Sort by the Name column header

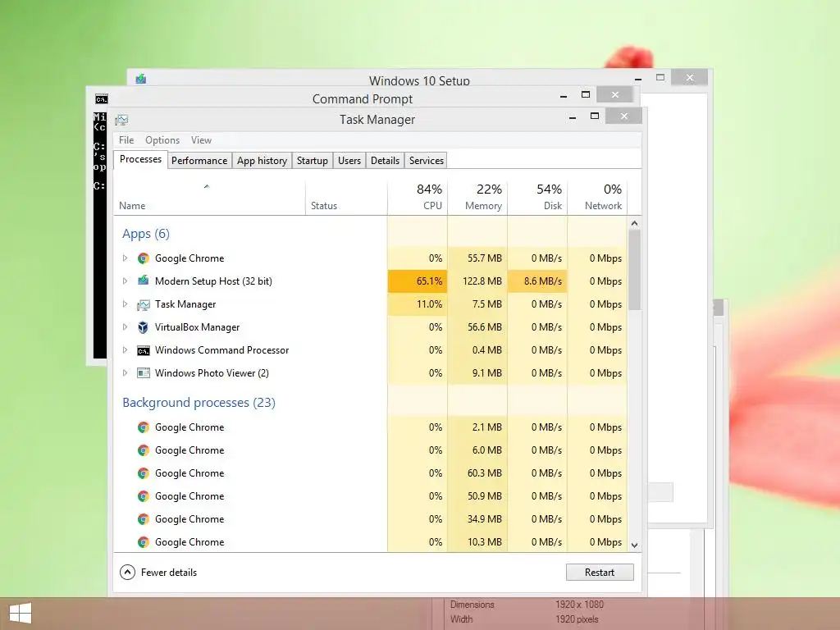pyautogui.click(x=209, y=198)
